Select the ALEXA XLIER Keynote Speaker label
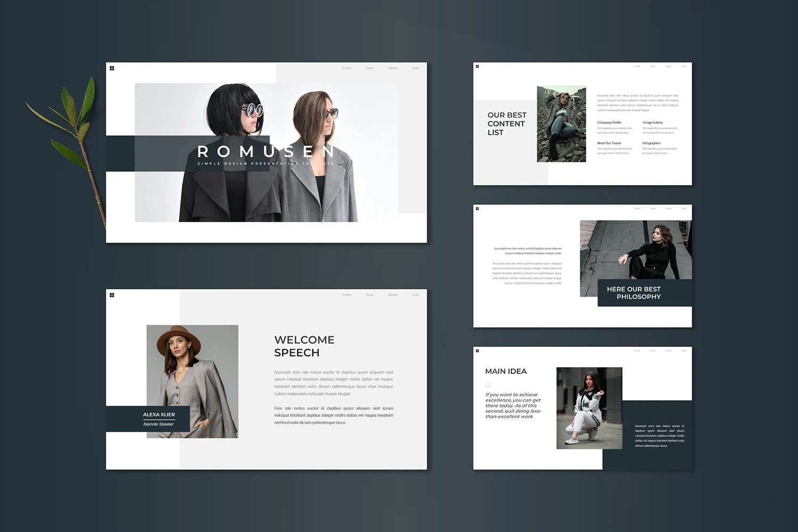798x532 pixels. [x=159, y=419]
